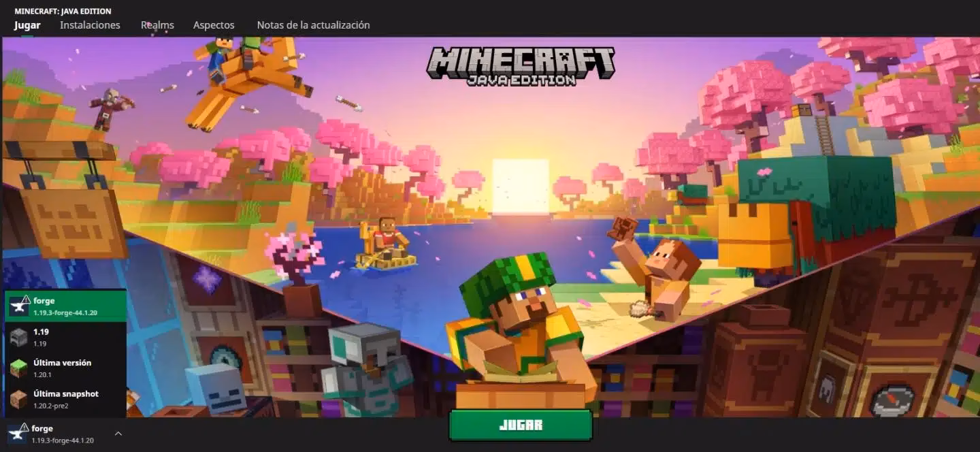This screenshot has width=980, height=452.
Task: Click the MINECRAFT: JAVA EDITION title text
Action: [x=63, y=11]
